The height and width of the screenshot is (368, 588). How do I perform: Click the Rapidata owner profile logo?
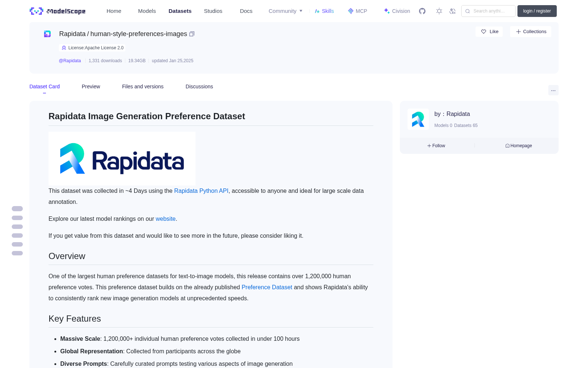pyautogui.click(x=418, y=119)
